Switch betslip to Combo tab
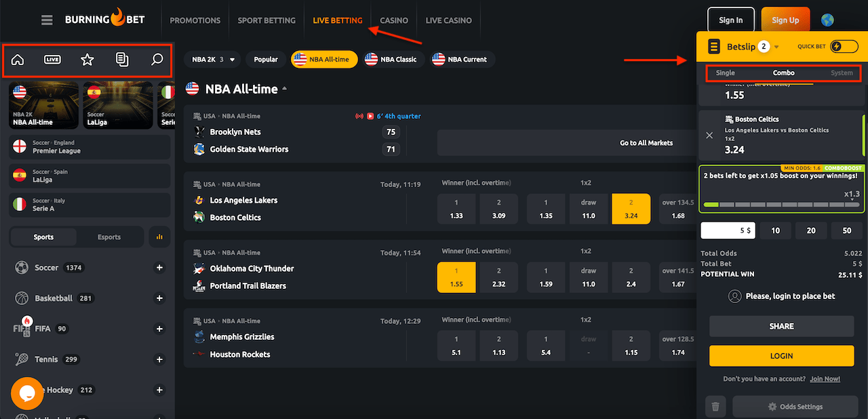Viewport: 868px width, 419px height. click(783, 73)
